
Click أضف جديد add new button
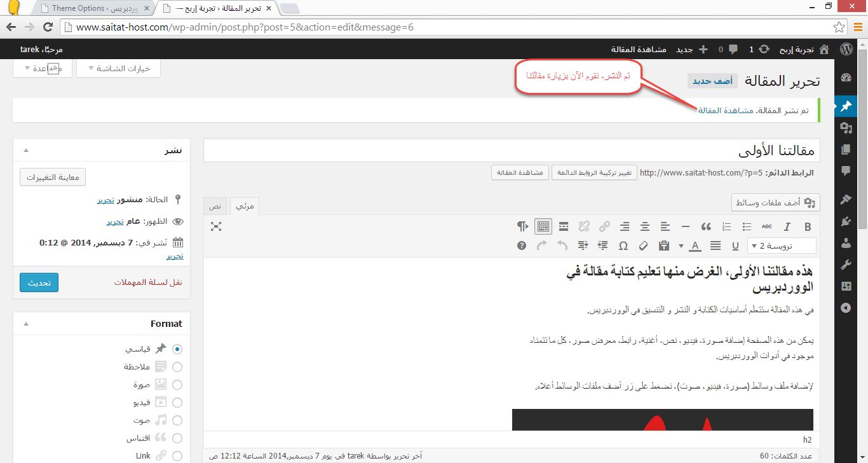(712, 81)
